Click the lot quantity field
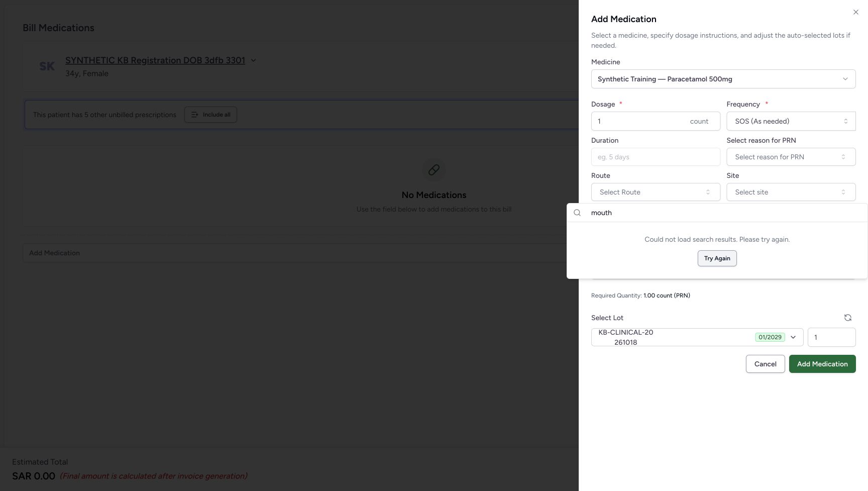 click(831, 337)
